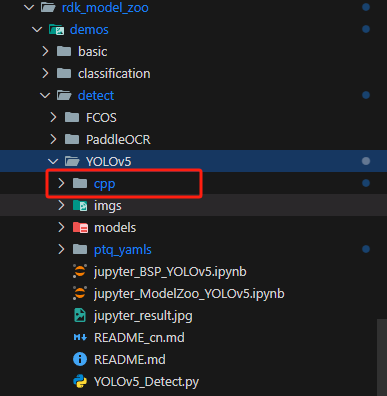This screenshot has width=387, height=396.
Task: Select the basic folder name
Action: pyautogui.click(x=93, y=52)
